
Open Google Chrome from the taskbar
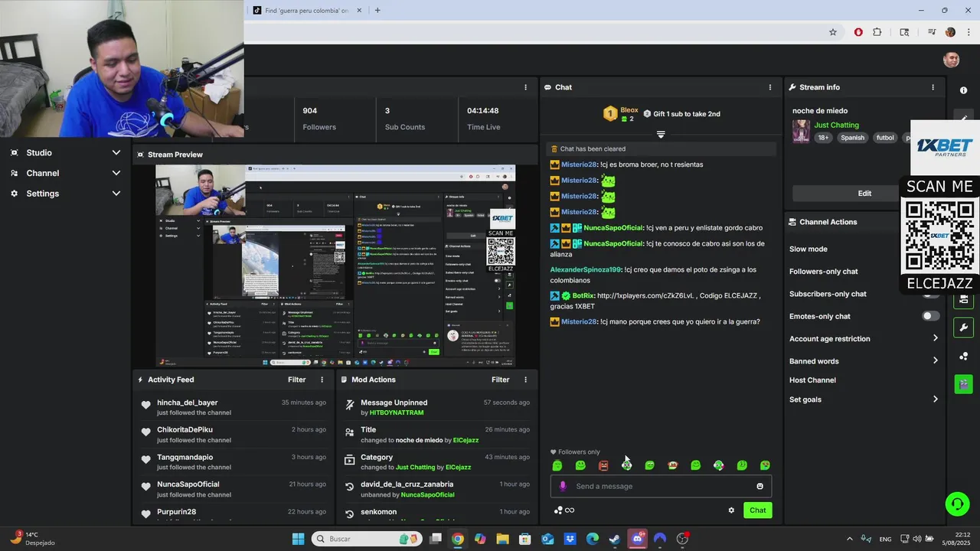(x=457, y=539)
